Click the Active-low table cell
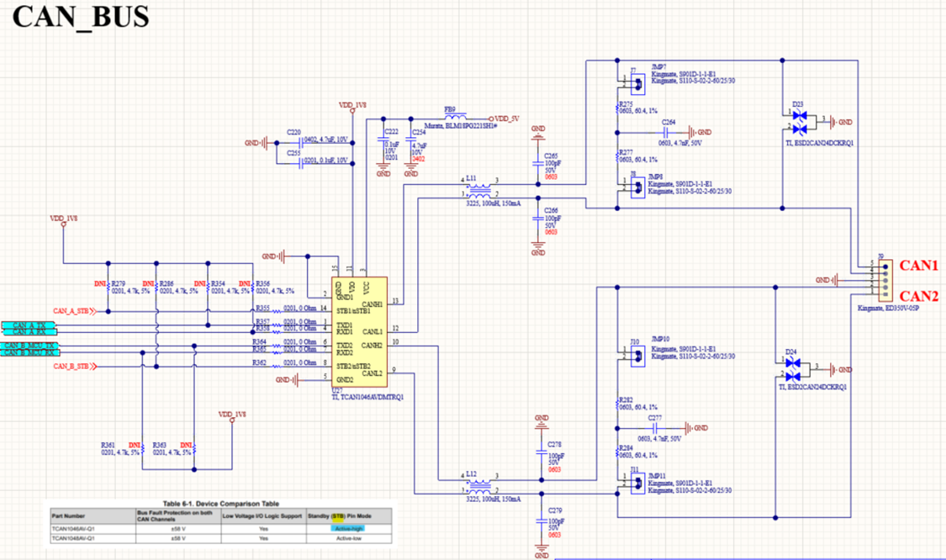This screenshot has height=560, width=946. pyautogui.click(x=349, y=538)
